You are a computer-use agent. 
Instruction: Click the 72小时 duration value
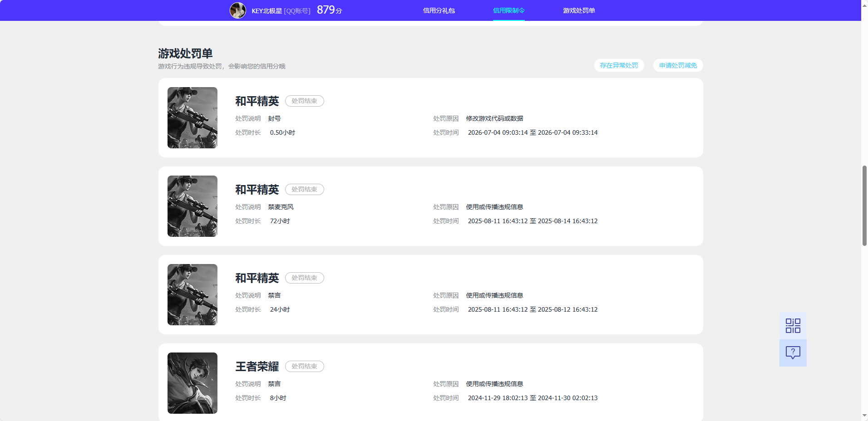(280, 221)
